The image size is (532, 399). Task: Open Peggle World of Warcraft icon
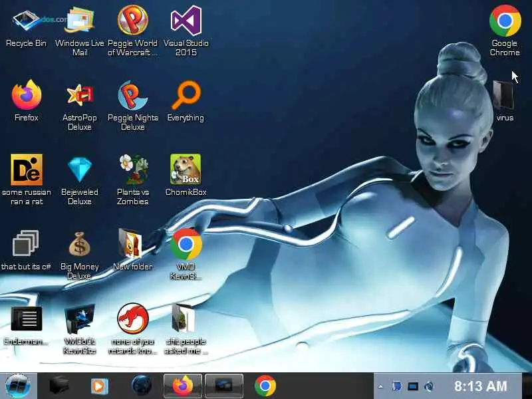point(132,31)
